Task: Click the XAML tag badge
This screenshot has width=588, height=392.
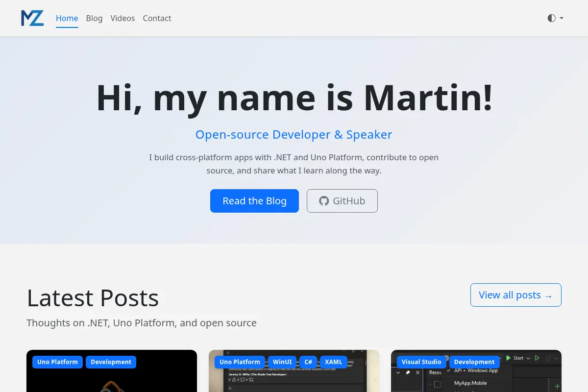Action: coord(334,362)
